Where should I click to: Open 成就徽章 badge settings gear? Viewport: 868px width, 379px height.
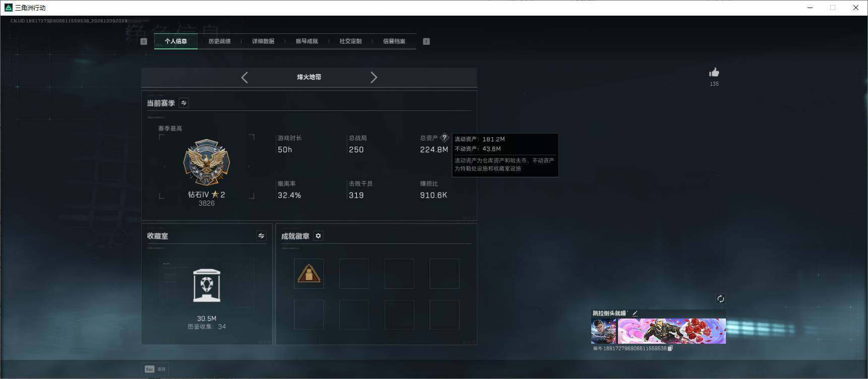click(318, 236)
